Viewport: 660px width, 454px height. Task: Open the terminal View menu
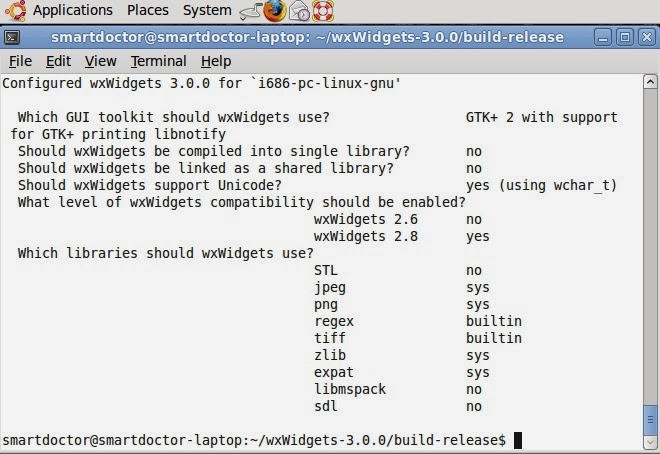click(x=101, y=61)
